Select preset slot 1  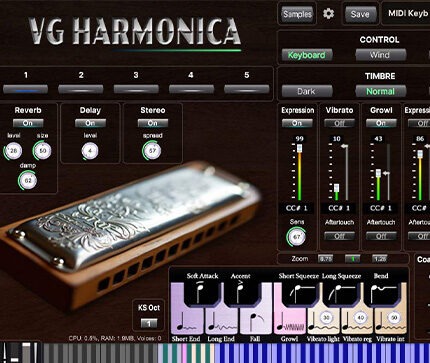coord(26,89)
